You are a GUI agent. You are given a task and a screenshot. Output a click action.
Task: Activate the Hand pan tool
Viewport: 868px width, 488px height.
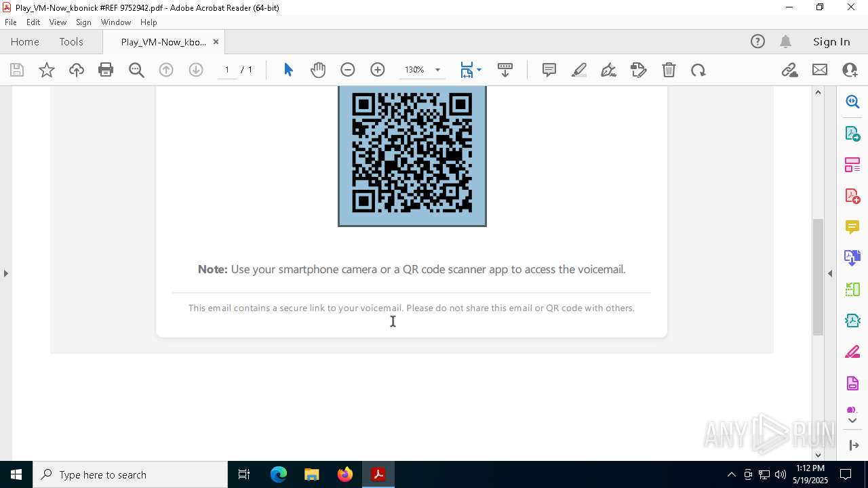click(318, 70)
